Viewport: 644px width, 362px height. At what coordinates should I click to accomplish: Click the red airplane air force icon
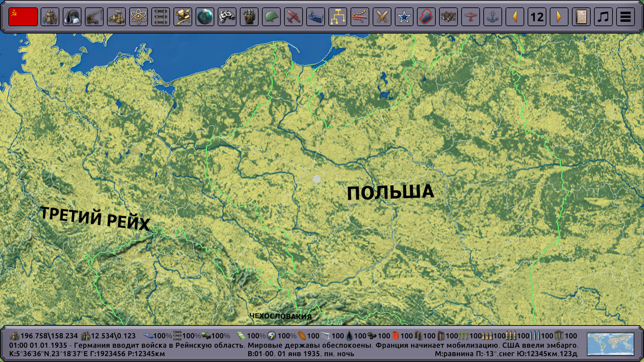point(293,17)
